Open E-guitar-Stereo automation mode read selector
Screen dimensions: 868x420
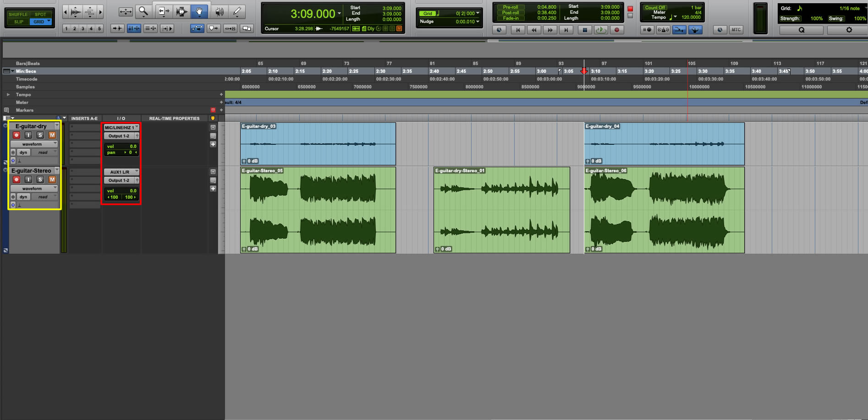44,197
